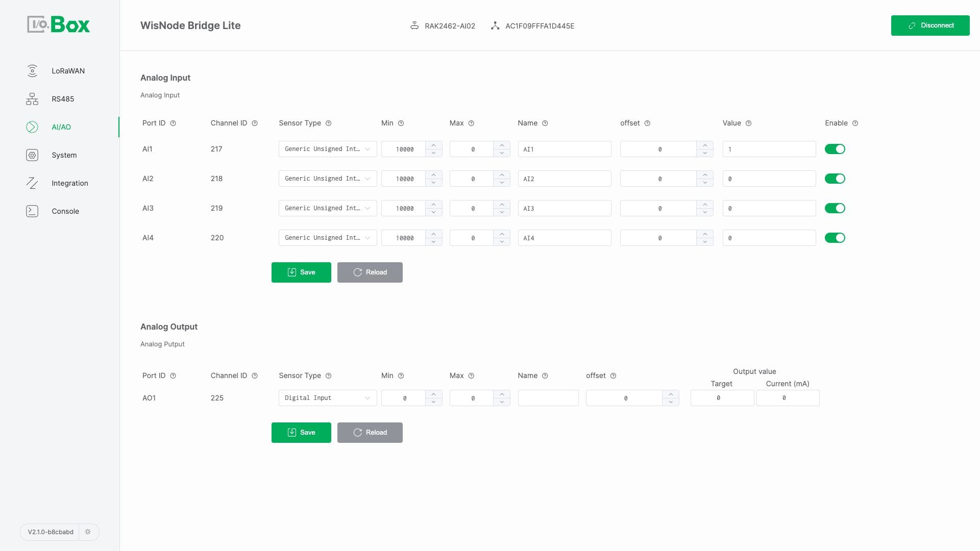Image resolution: width=980 pixels, height=551 pixels.
Task: Click the Disconnect button icon
Action: click(x=911, y=26)
